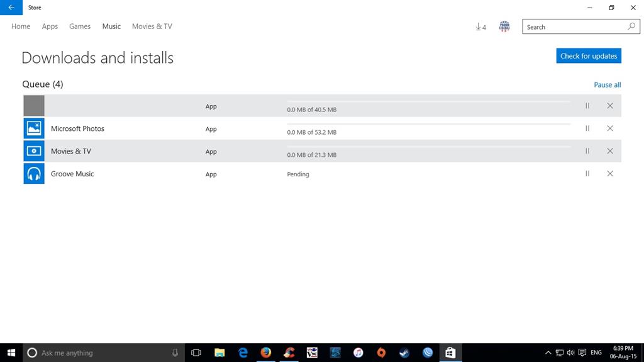
Task: Remove Groove Music from the queue
Action: click(x=610, y=174)
